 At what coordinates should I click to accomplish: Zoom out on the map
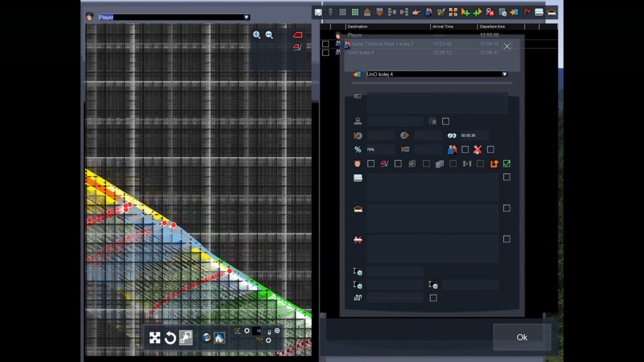click(269, 35)
